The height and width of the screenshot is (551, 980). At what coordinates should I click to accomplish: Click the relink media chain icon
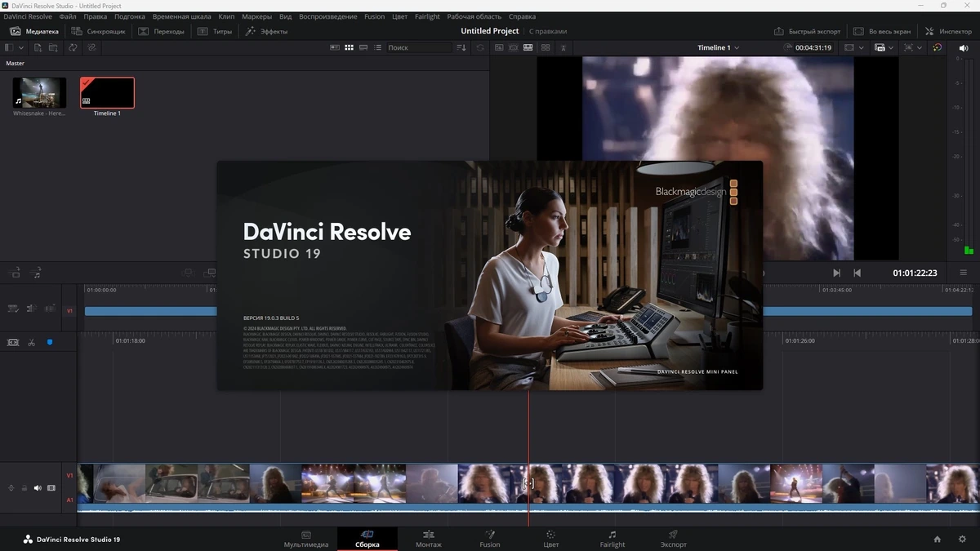[91, 47]
